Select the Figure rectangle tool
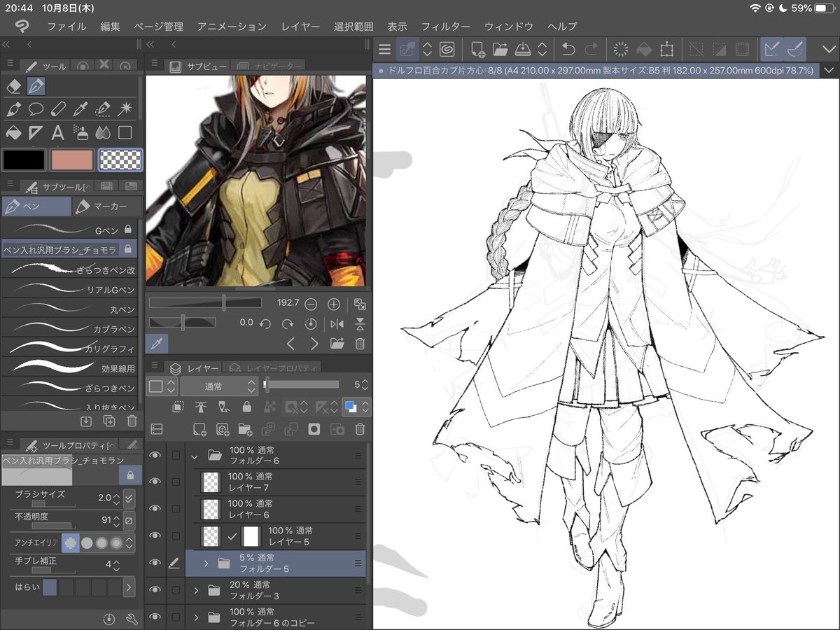840x630 pixels. [125, 132]
